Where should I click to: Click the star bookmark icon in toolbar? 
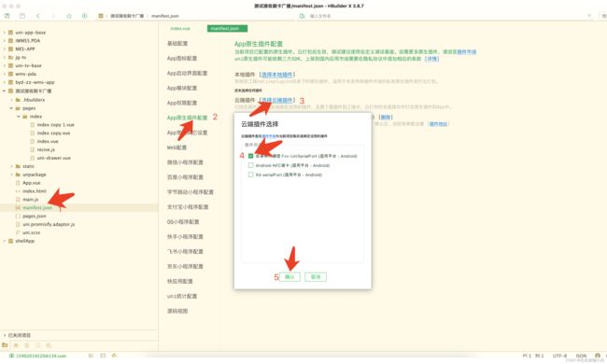[x=69, y=16]
